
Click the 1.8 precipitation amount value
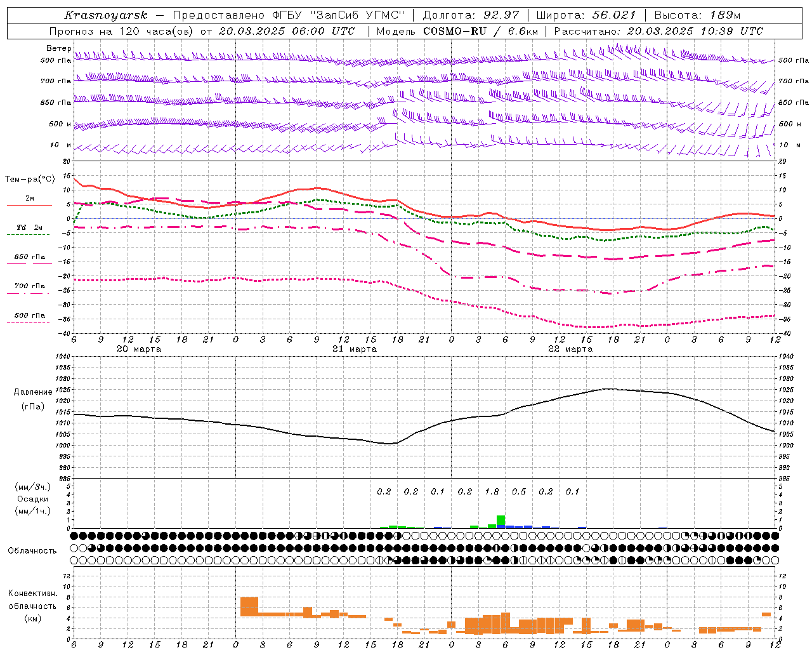(492, 492)
